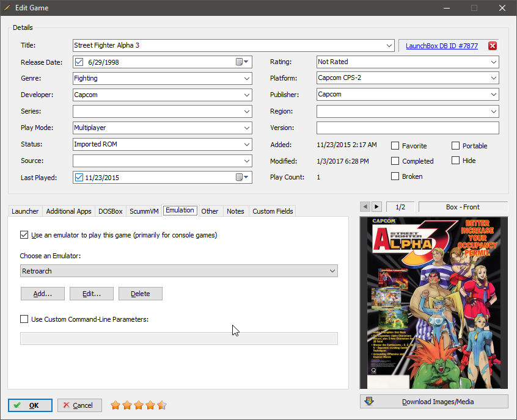The height and width of the screenshot is (420, 517).
Task: Close the Edit Game window
Action: coord(502,8)
